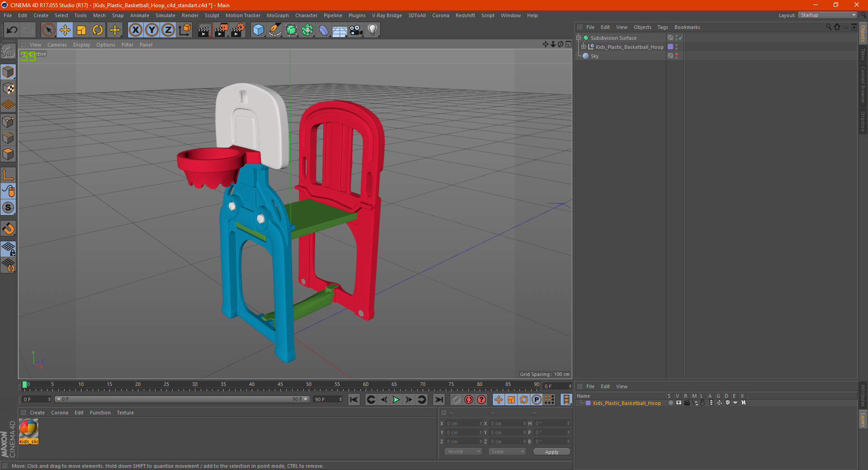Open the Simulate menu
This screenshot has width=868, height=470.
165,15
